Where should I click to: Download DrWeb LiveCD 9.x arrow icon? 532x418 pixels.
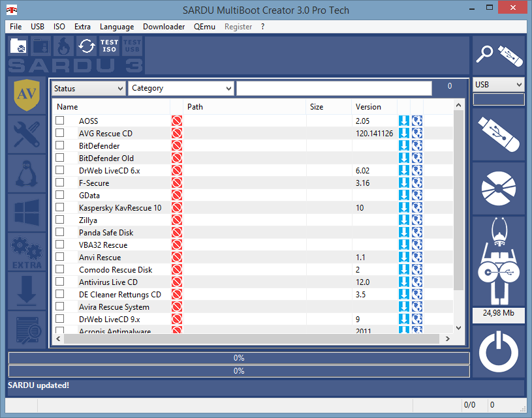tap(404, 320)
